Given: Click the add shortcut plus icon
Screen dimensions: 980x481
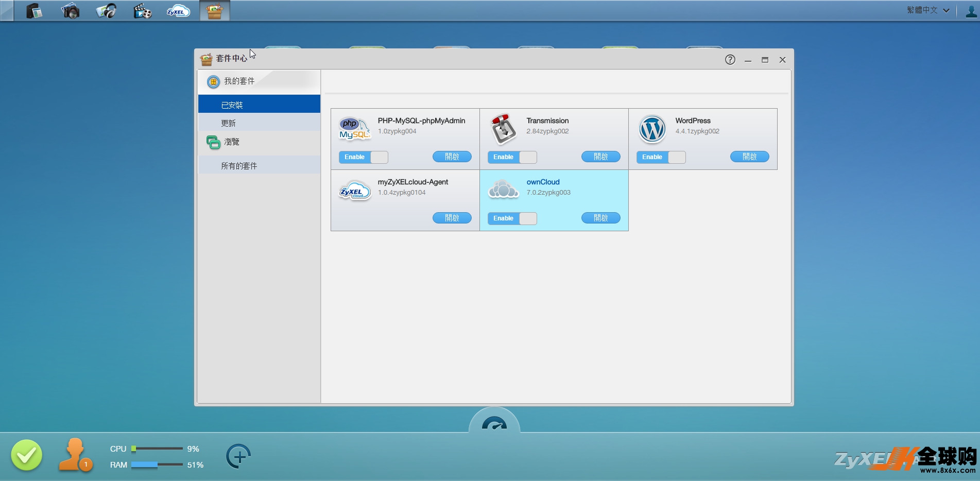Looking at the screenshot, I should tap(238, 456).
